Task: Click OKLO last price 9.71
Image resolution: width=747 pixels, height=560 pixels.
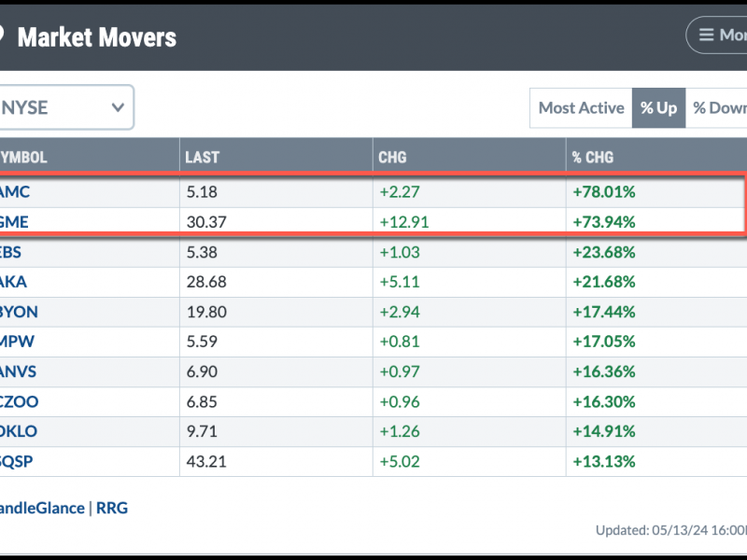Action: (x=202, y=431)
